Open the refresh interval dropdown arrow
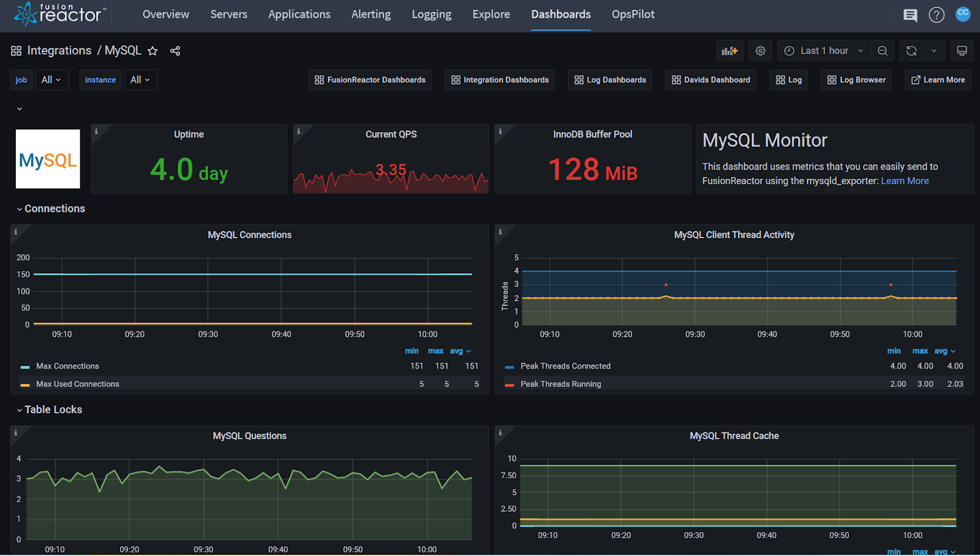Screen dimensions: 980x556 [934, 51]
